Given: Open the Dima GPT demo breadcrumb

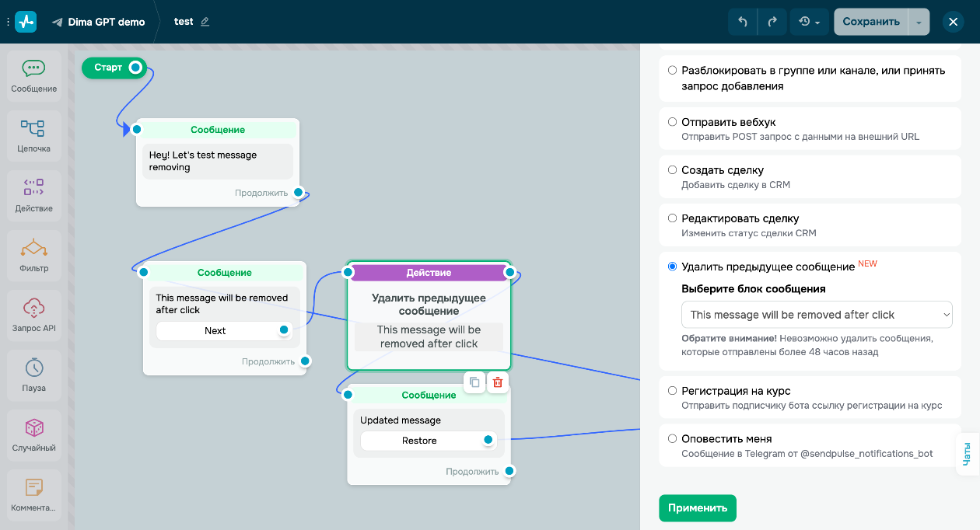Looking at the screenshot, I should point(99,22).
